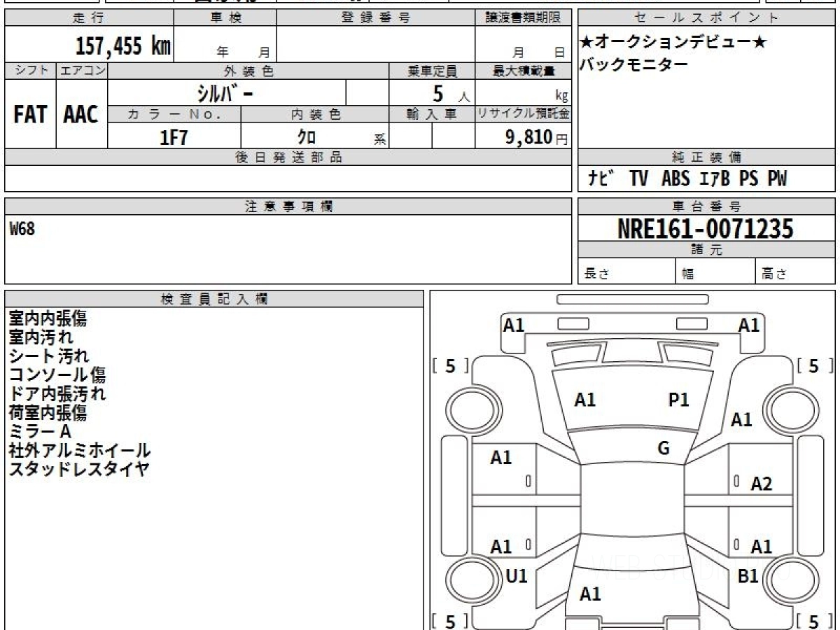Select the スタッドレスタイヤ note
The height and width of the screenshot is (630, 840).
(x=79, y=469)
